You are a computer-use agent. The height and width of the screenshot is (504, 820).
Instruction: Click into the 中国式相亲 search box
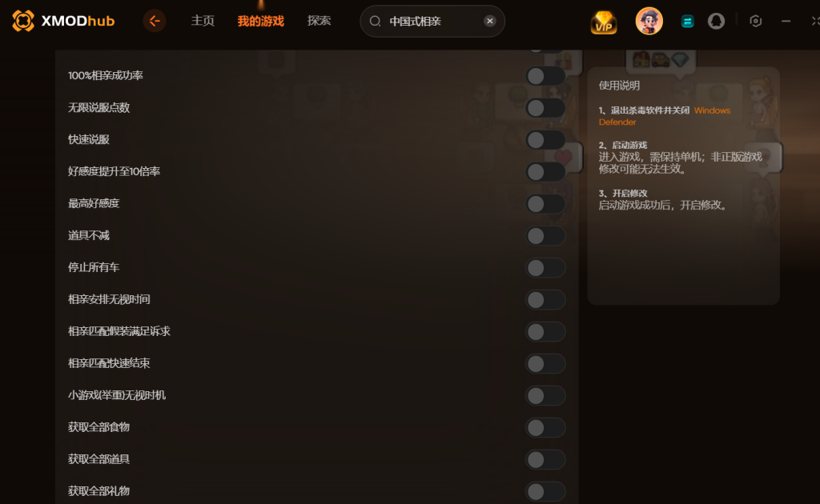(432, 21)
